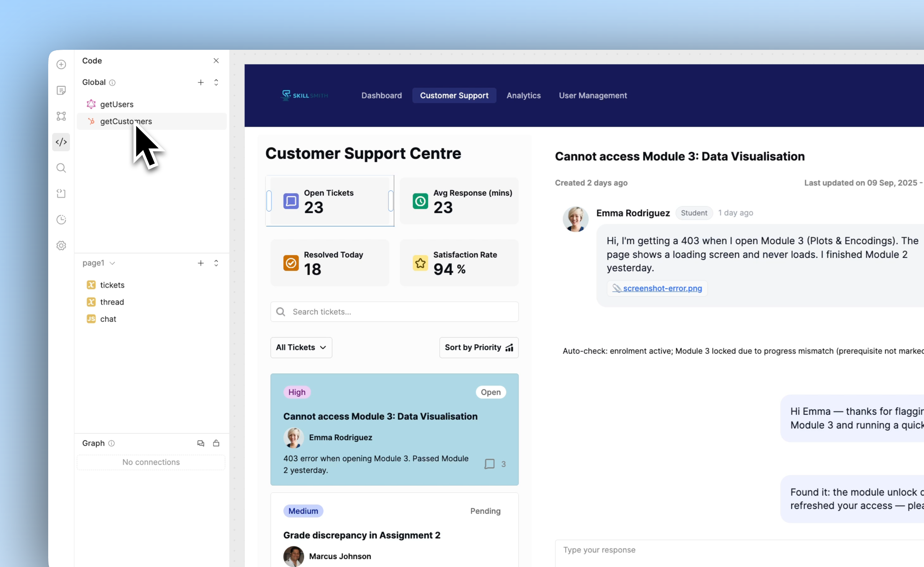This screenshot has width=924, height=567.
Task: Click the history clock icon in the sidebar
Action: [x=61, y=220]
